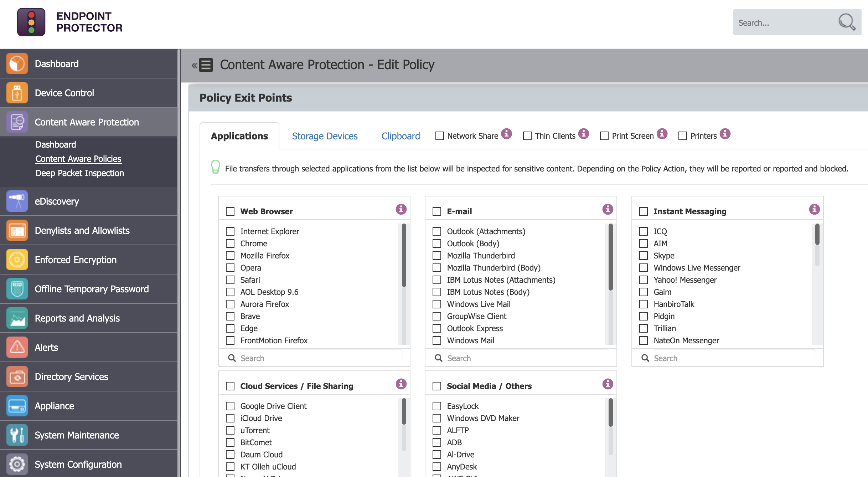Open the System Maintenance tools icon
Image resolution: width=868 pixels, height=477 pixels.
point(17,435)
